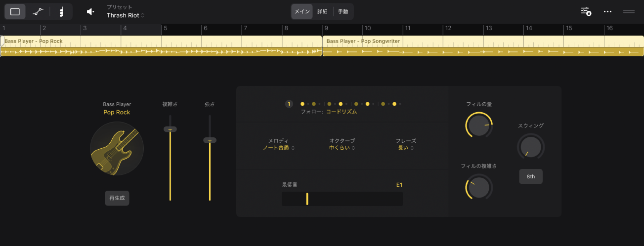Click bar 13 on the ruler
The height and width of the screenshot is (247, 644).
pyautogui.click(x=488, y=29)
